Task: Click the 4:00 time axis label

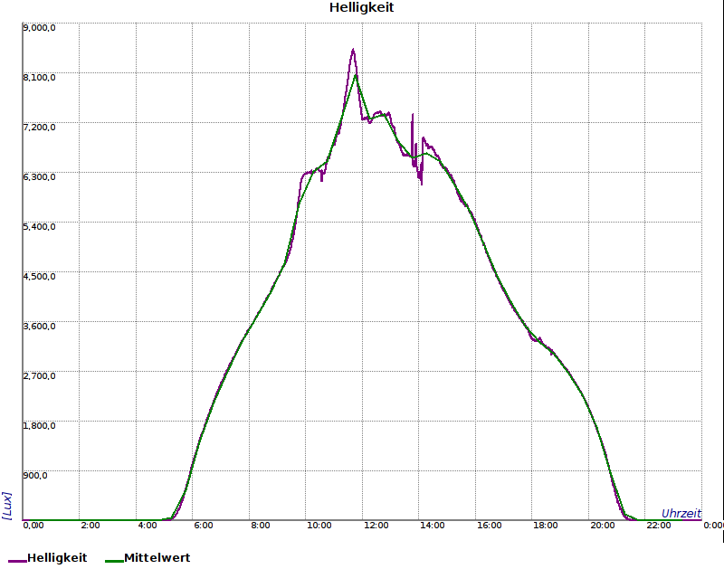Action: point(148,526)
